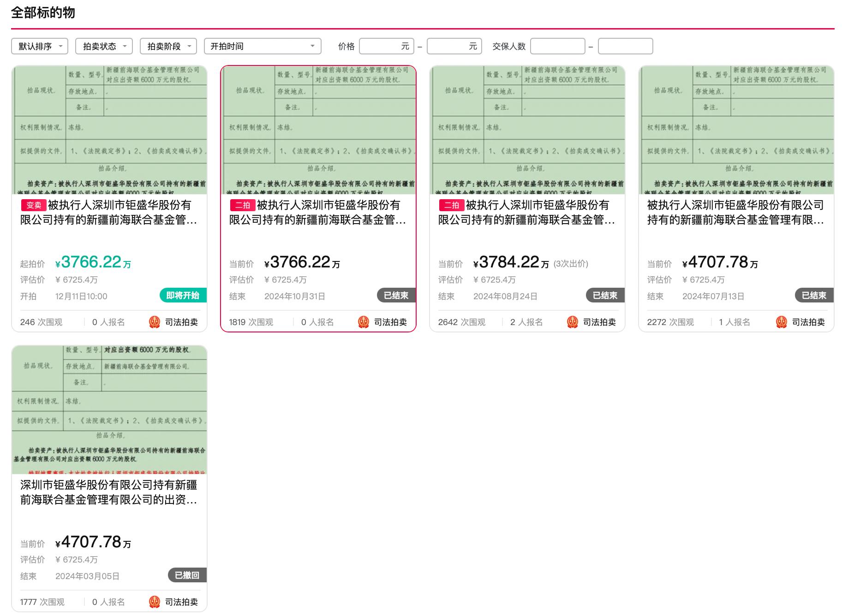Click the 已撤回 badge on the bottom-left card
The height and width of the screenshot is (616, 848).
tap(187, 575)
